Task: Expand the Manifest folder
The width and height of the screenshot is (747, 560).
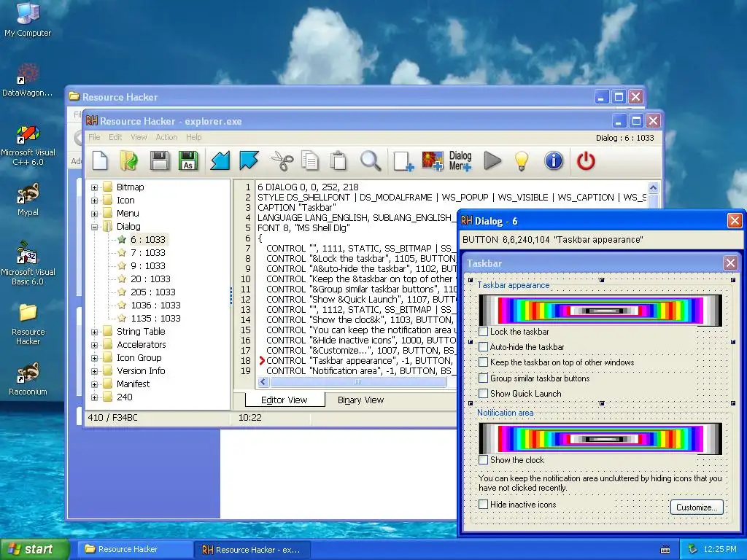Action: click(94, 384)
